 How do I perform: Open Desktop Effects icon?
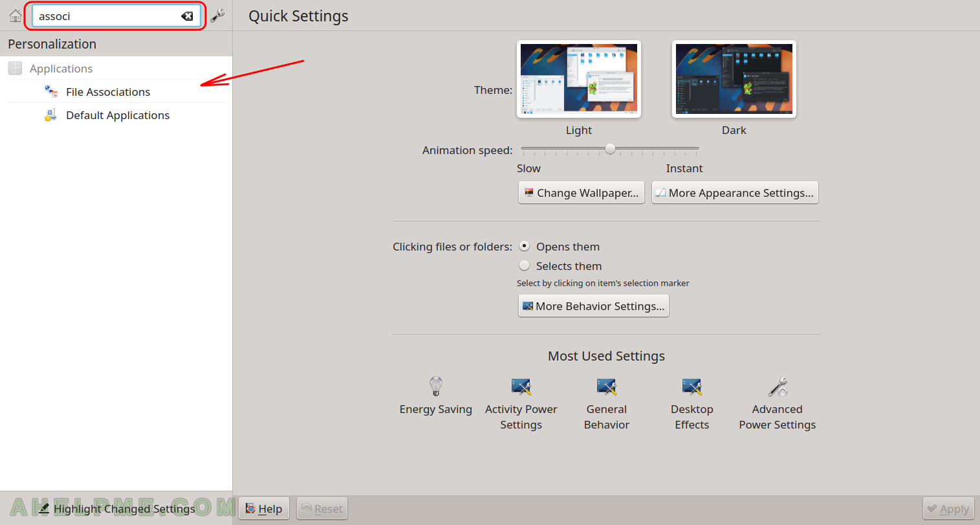[692, 387]
